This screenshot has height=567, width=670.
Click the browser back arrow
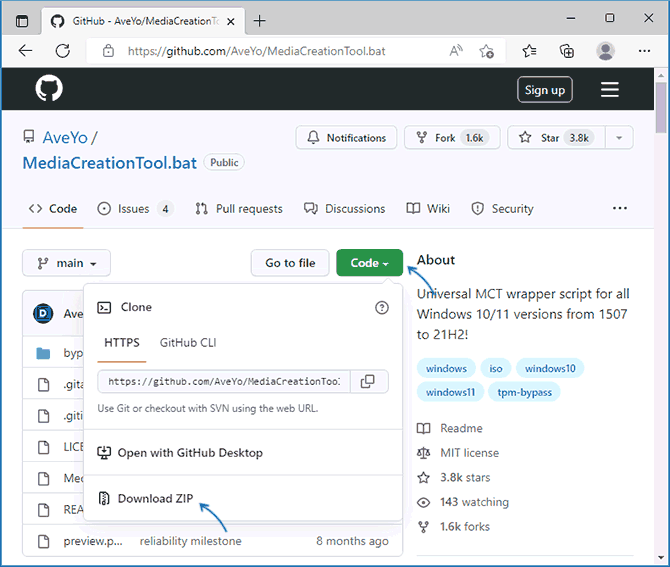[26, 51]
